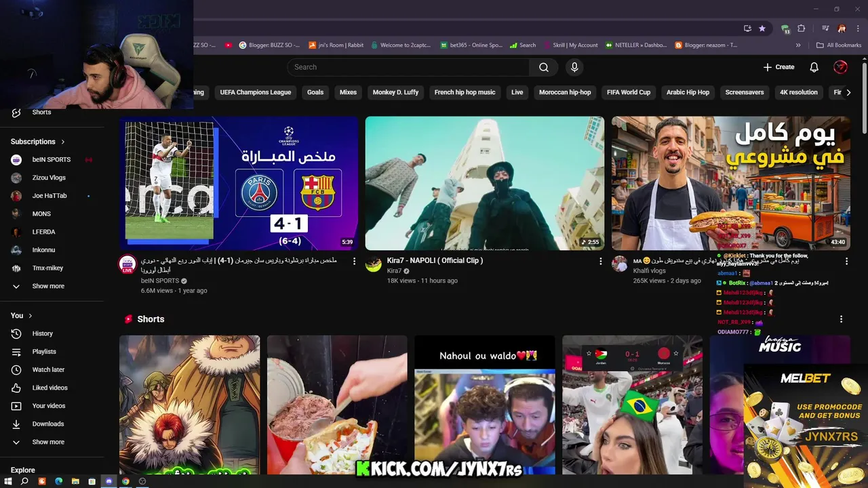
Task: Show hidden bookmarks with double chevron
Action: pyautogui.click(x=798, y=45)
